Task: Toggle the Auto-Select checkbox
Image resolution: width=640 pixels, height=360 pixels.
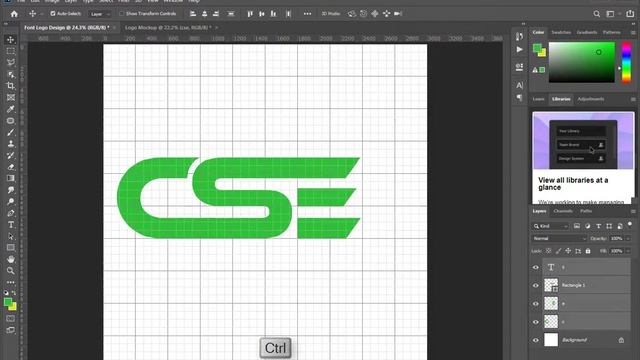Action: coord(53,13)
